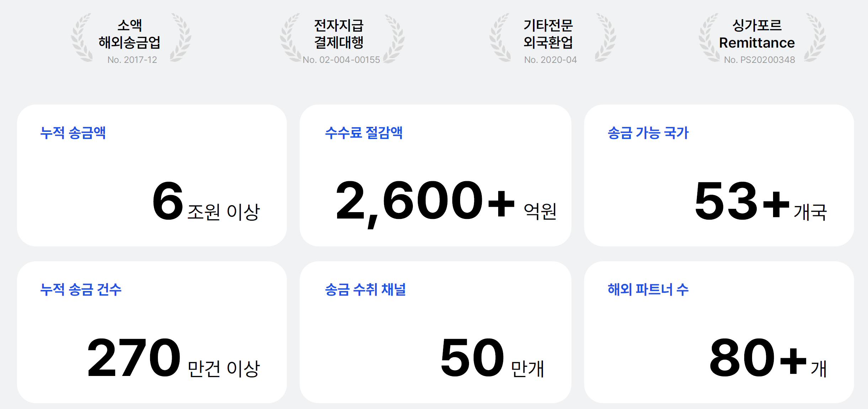Select license number No. PS20200348
The image size is (868, 409).
[760, 60]
